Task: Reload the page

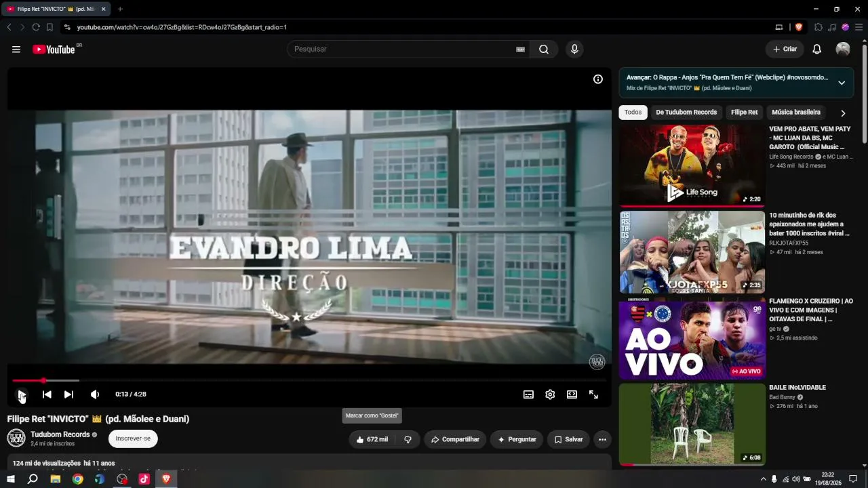Action: [x=36, y=27]
